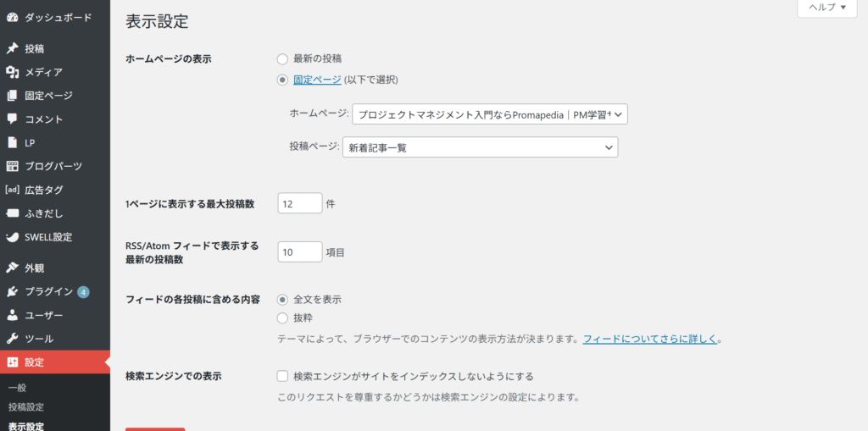Click the grid icon beside ブログパーツ
Viewport: 868px width, 431px height.
pos(12,166)
